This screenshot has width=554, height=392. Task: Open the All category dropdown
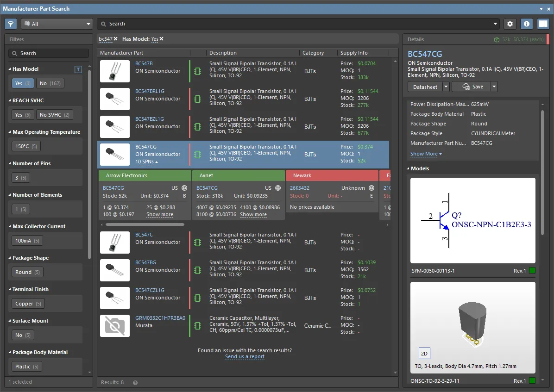pos(57,24)
